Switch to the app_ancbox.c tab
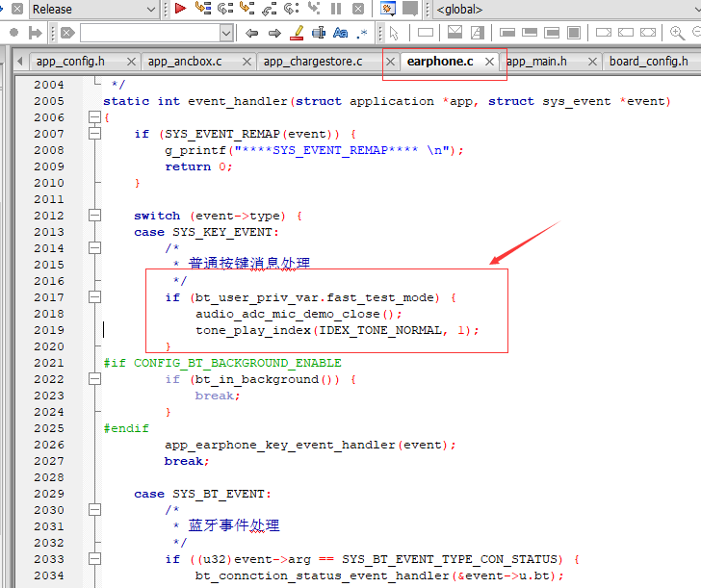701x588 pixels. (185, 62)
